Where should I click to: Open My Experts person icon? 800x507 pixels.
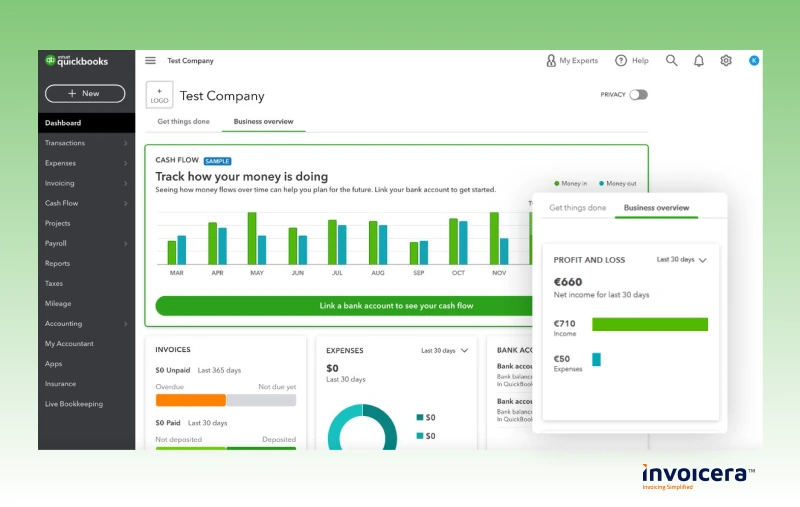pos(551,61)
